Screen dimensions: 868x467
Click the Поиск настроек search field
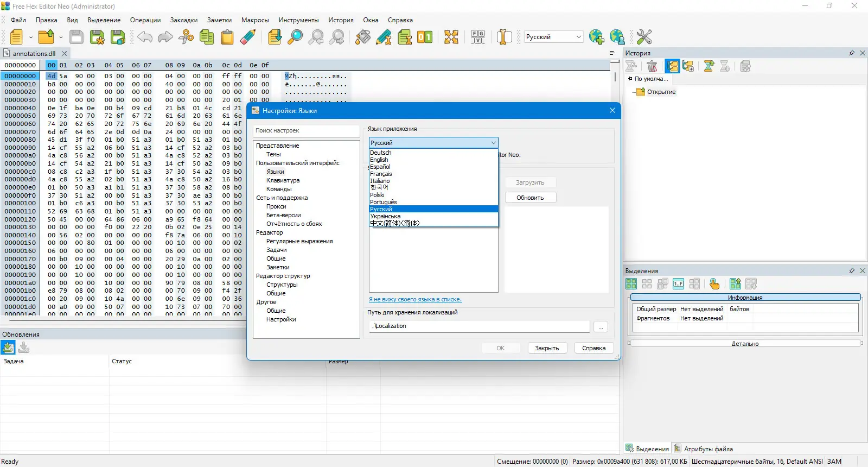coord(306,130)
